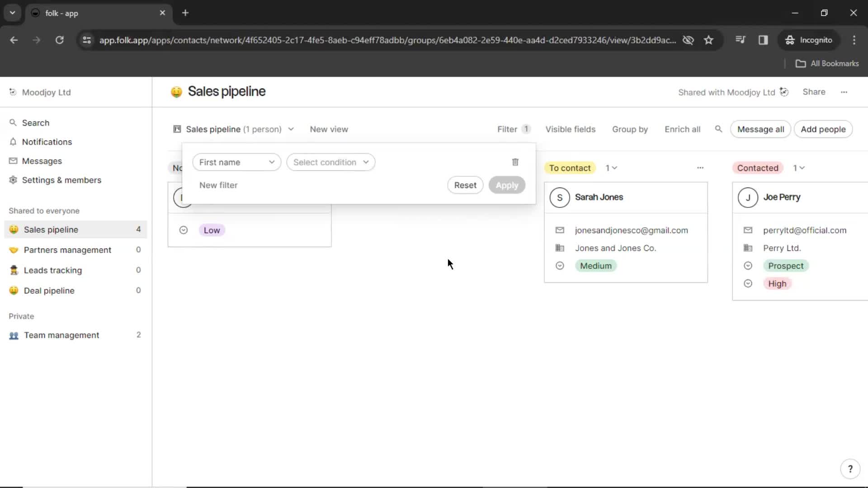Click the Apply filter button
The height and width of the screenshot is (488, 868).
point(507,185)
